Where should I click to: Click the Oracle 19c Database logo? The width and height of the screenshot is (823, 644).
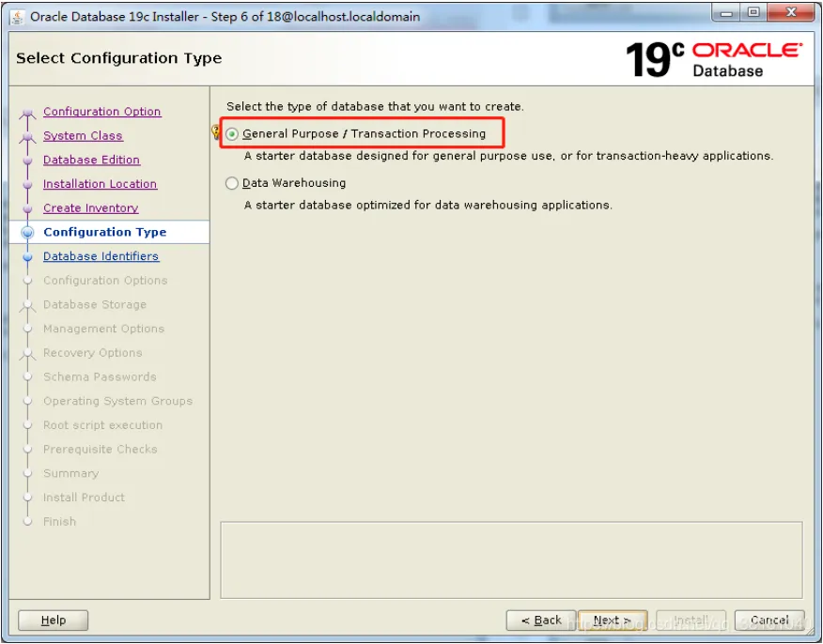[x=714, y=59]
